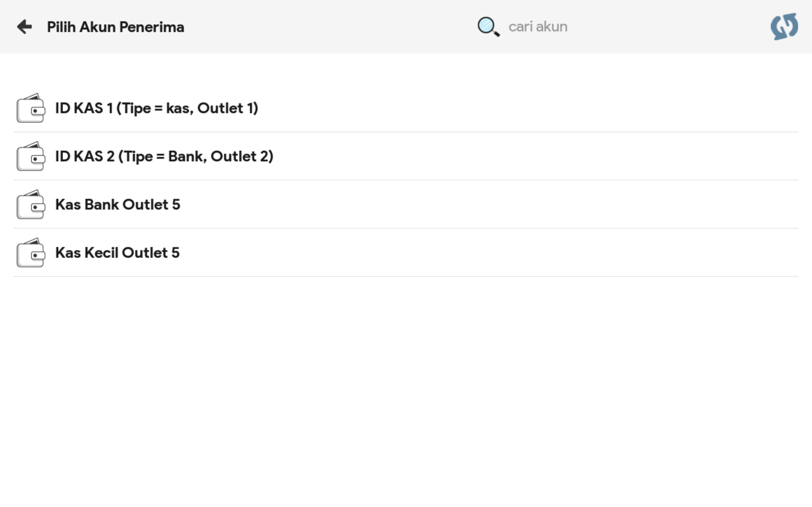Choose the Kas Kecil Outlet 5 account
This screenshot has width=812, height=507.
pos(118,253)
